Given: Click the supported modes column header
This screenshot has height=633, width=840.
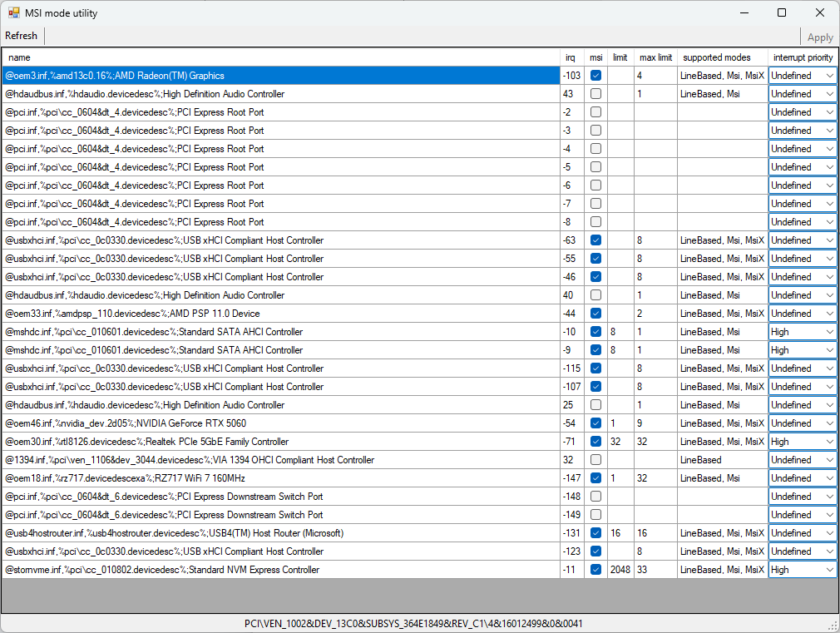Looking at the screenshot, I should coord(722,57).
